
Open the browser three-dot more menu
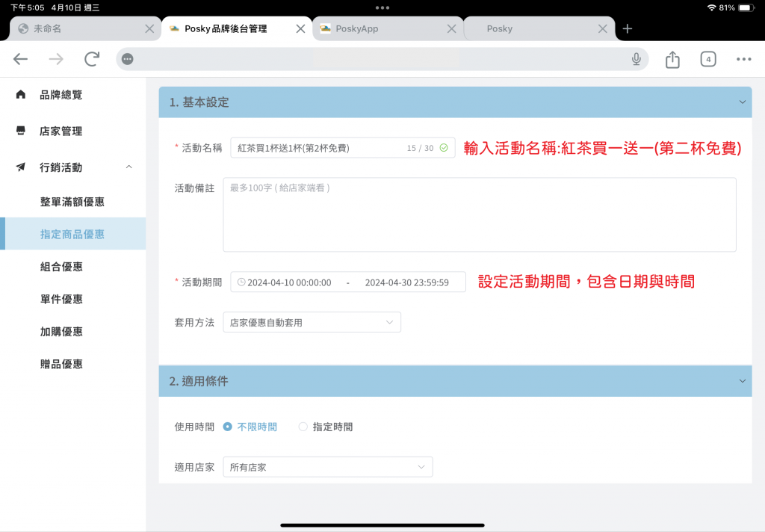[743, 59]
